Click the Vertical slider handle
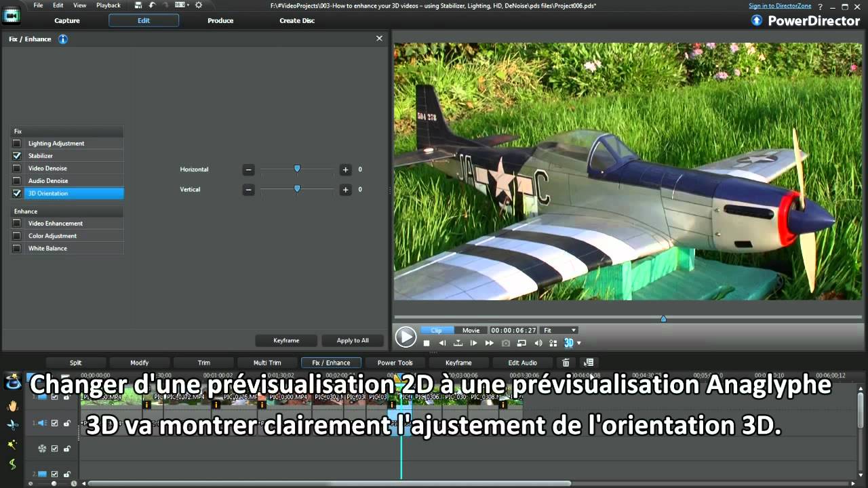This screenshot has height=488, width=868. (297, 189)
